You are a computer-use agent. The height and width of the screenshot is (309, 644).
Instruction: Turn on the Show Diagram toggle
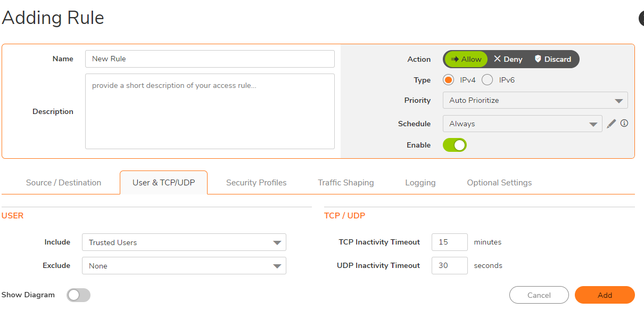tap(78, 295)
